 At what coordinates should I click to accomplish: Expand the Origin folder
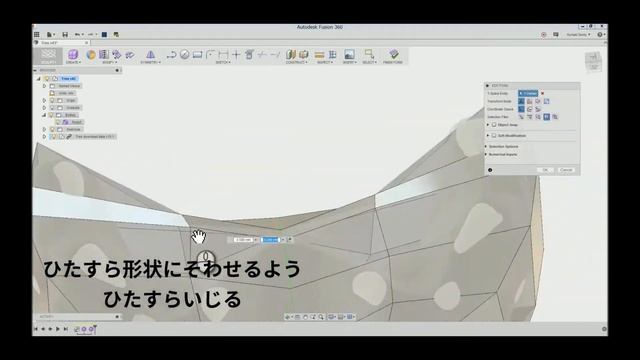point(44,100)
